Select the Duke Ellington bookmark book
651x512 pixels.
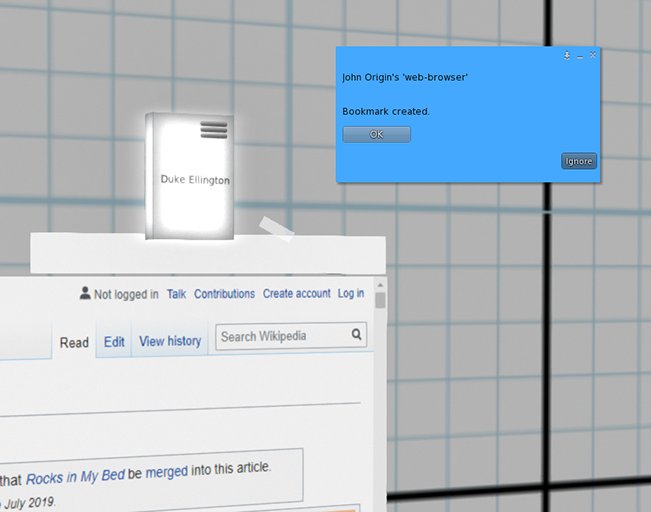(189, 180)
